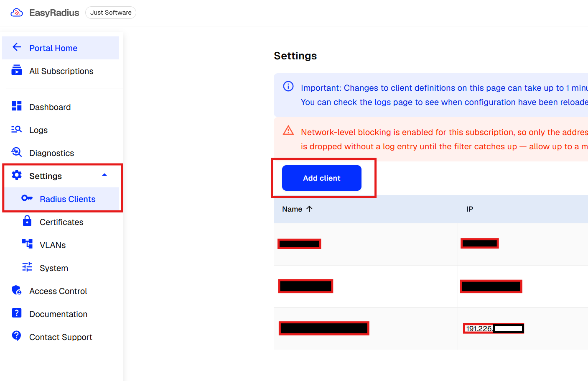Select Radius Clients in the sidebar

pyautogui.click(x=68, y=199)
